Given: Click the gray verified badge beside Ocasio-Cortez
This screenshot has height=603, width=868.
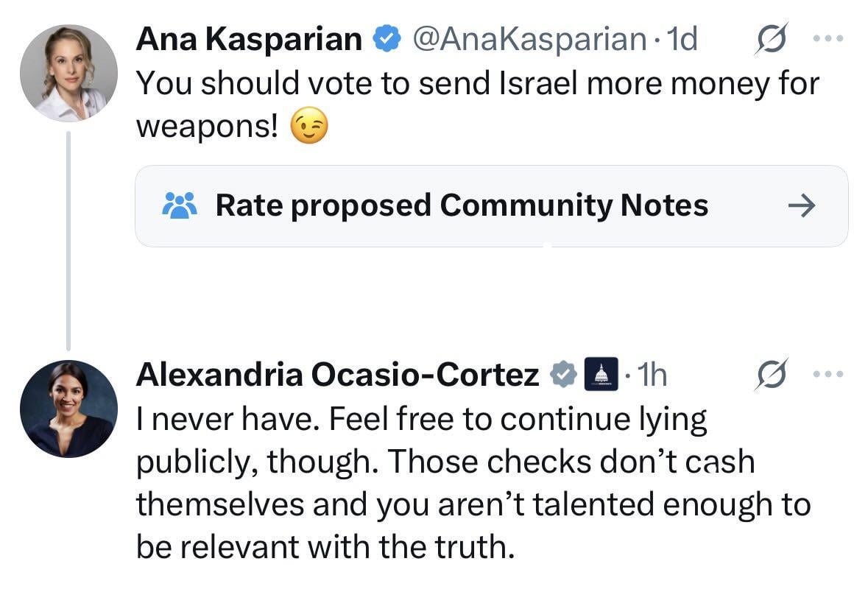Looking at the screenshot, I should (563, 375).
